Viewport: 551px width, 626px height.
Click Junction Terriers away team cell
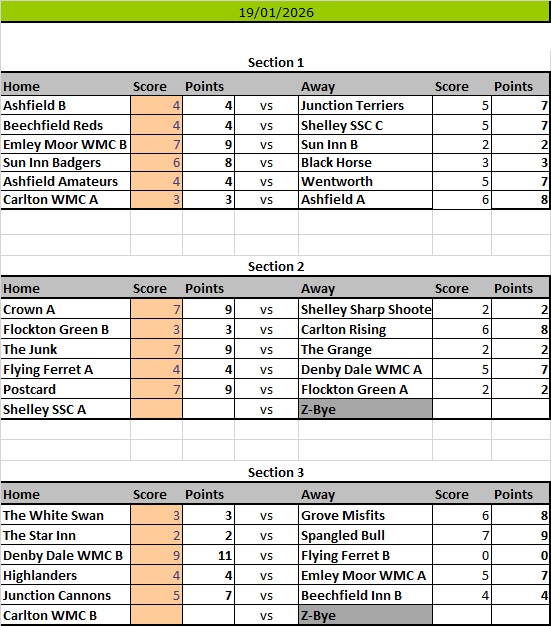[365, 105]
